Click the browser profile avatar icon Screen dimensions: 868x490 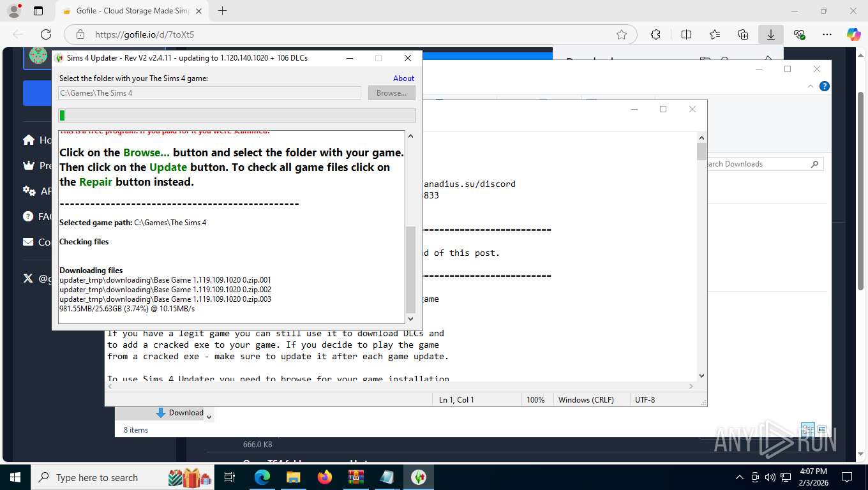[x=13, y=11]
